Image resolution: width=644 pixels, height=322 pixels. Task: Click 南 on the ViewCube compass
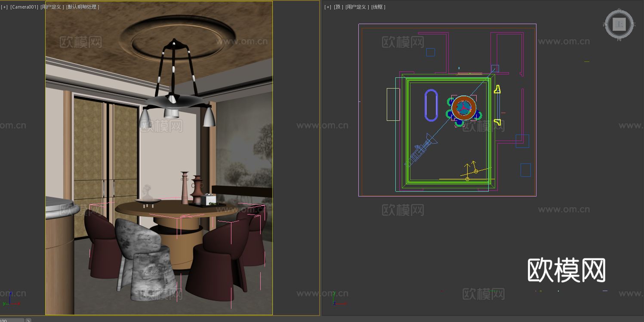tap(619, 39)
